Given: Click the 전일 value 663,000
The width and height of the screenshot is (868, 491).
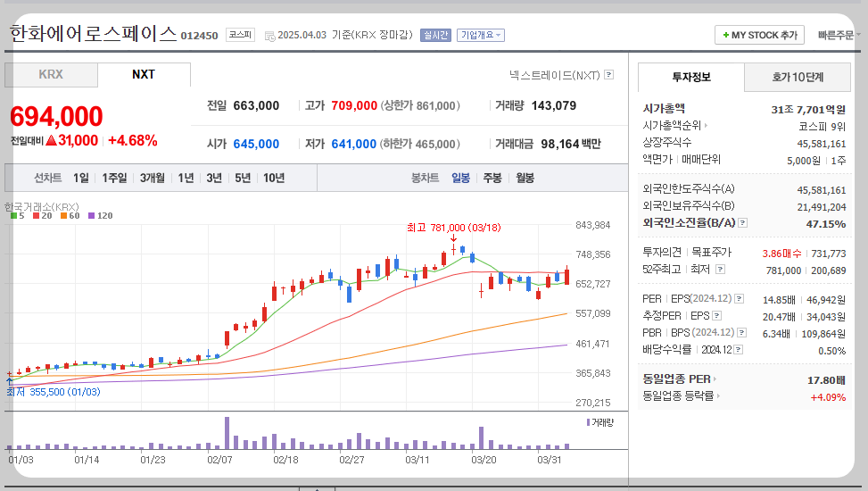Looking at the screenshot, I should (x=256, y=106).
